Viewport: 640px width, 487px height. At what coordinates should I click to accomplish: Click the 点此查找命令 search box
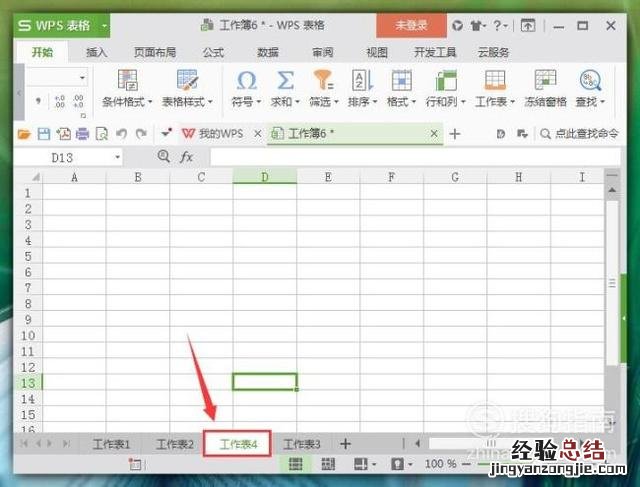coord(578,134)
